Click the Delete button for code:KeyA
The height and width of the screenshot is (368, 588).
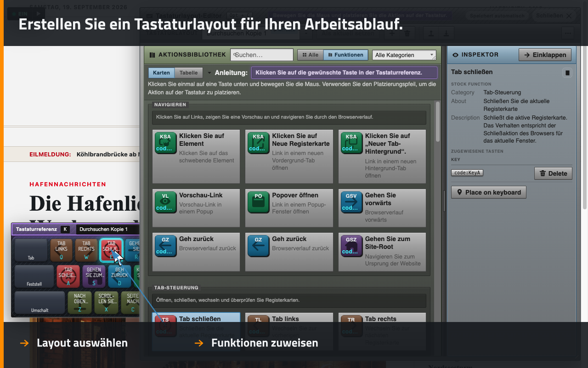pos(554,173)
